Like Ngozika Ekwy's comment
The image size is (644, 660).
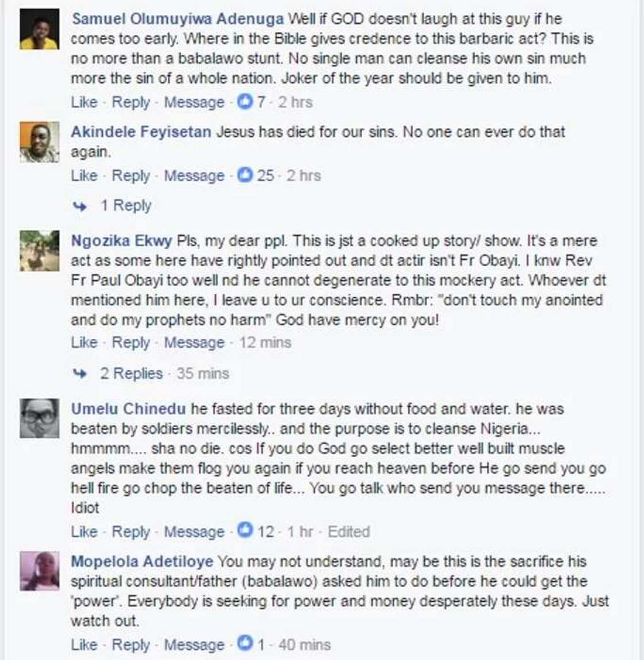(84, 343)
